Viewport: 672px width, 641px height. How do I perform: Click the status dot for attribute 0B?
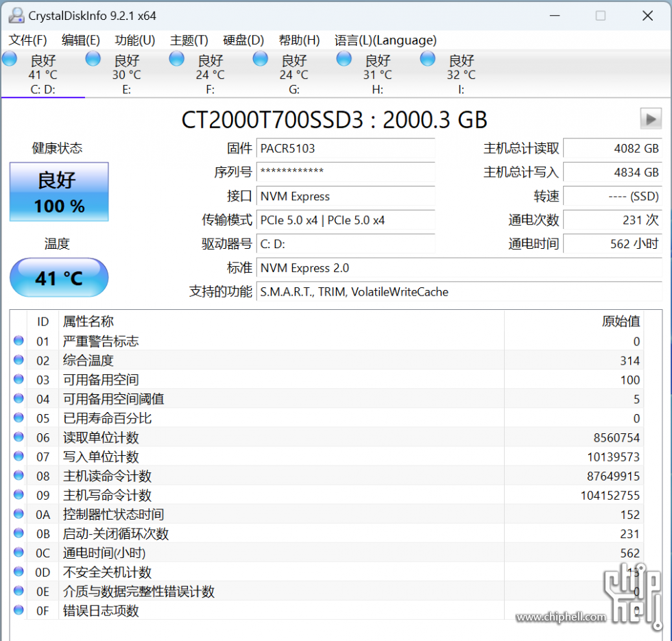(x=19, y=533)
